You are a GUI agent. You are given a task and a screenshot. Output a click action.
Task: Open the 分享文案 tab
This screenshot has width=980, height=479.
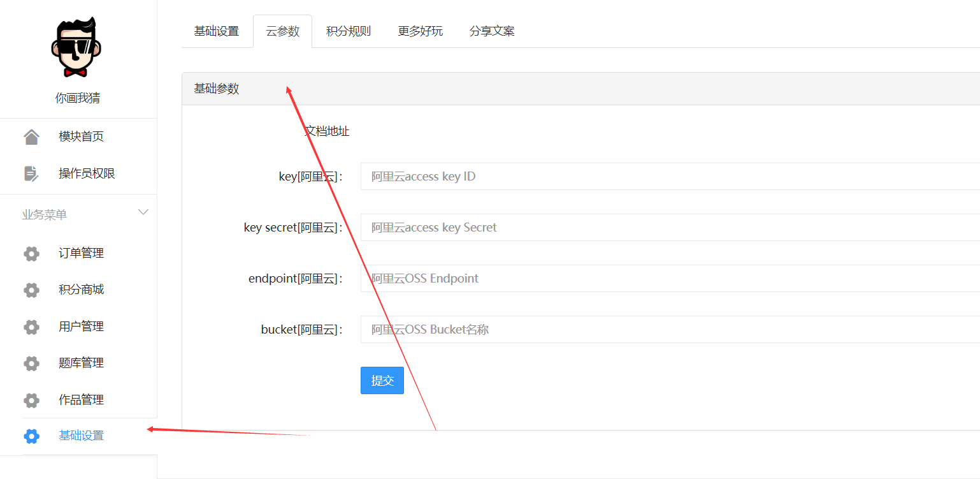(x=492, y=31)
